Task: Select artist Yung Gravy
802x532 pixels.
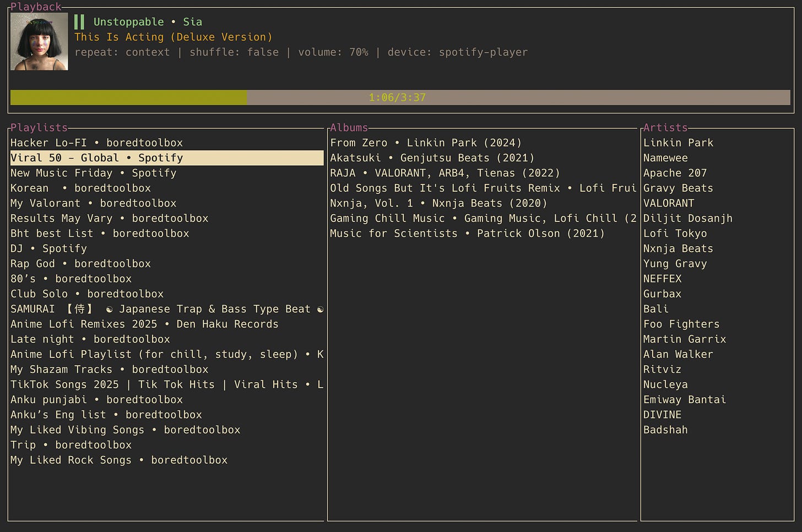Action: point(675,264)
